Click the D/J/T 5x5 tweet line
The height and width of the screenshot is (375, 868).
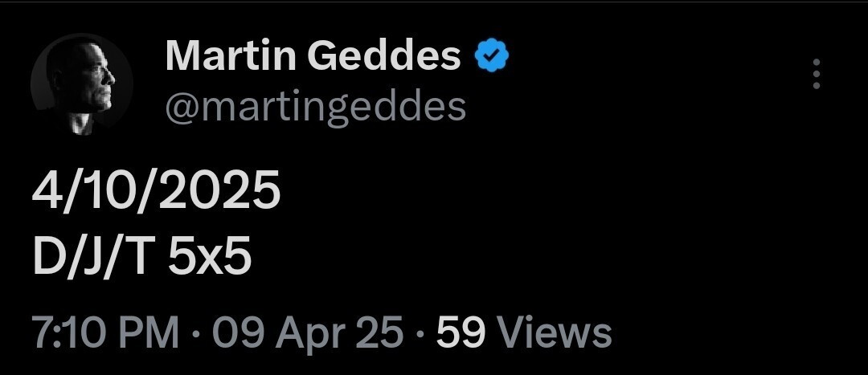tap(141, 257)
